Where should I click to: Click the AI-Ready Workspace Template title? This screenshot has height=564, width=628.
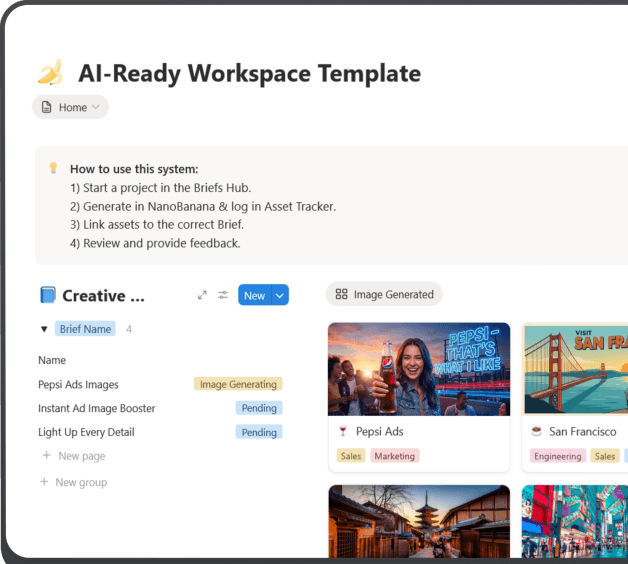click(250, 73)
